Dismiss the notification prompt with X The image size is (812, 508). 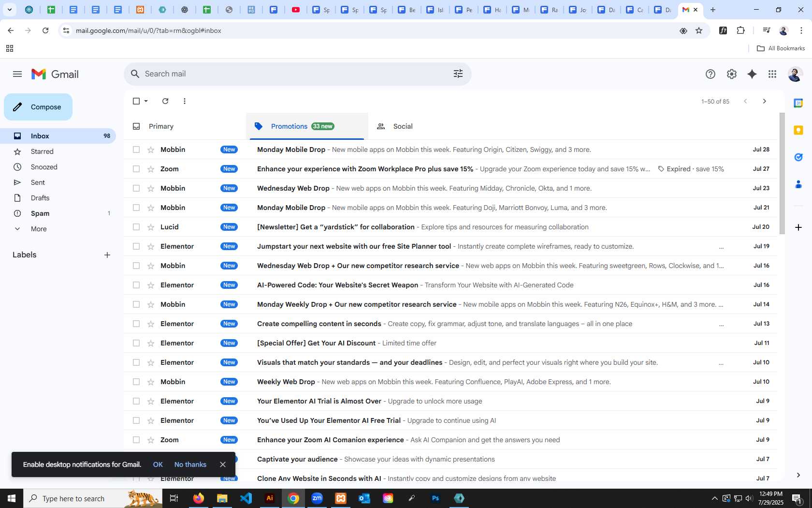223,464
